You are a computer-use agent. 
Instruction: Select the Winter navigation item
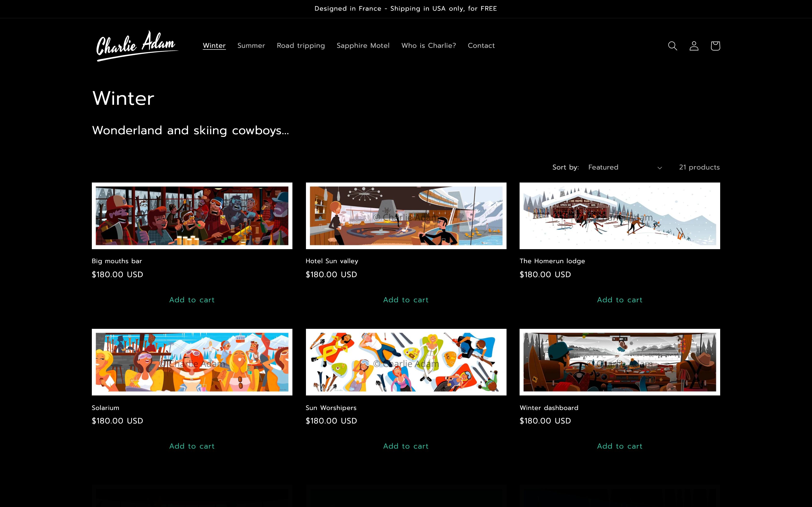coord(214,46)
